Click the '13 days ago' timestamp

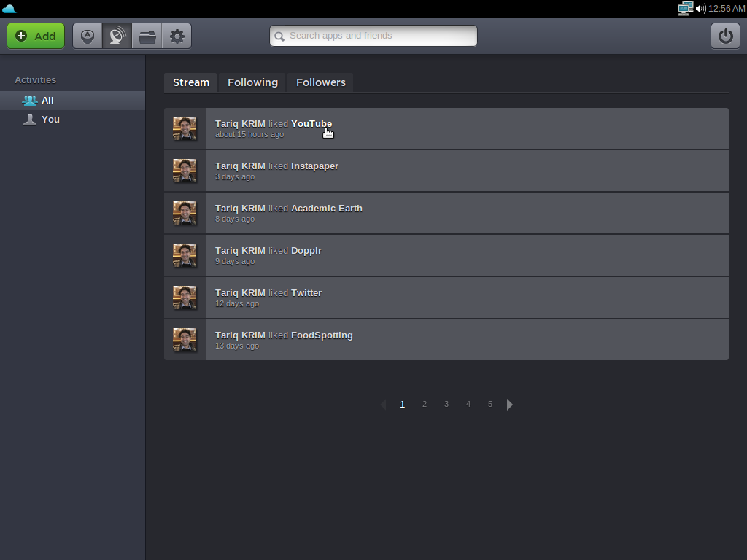pos(237,346)
